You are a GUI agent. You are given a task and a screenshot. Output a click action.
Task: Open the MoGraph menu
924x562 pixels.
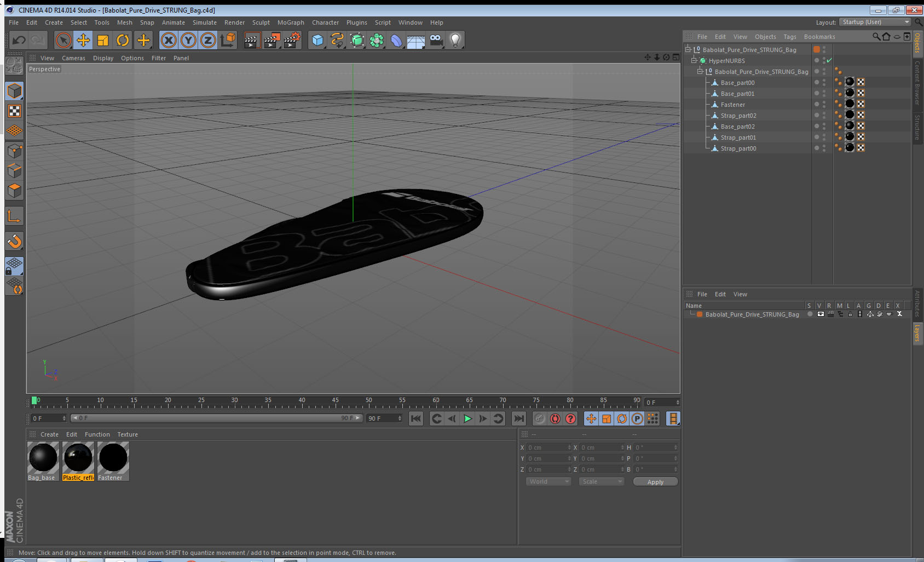[x=291, y=22]
